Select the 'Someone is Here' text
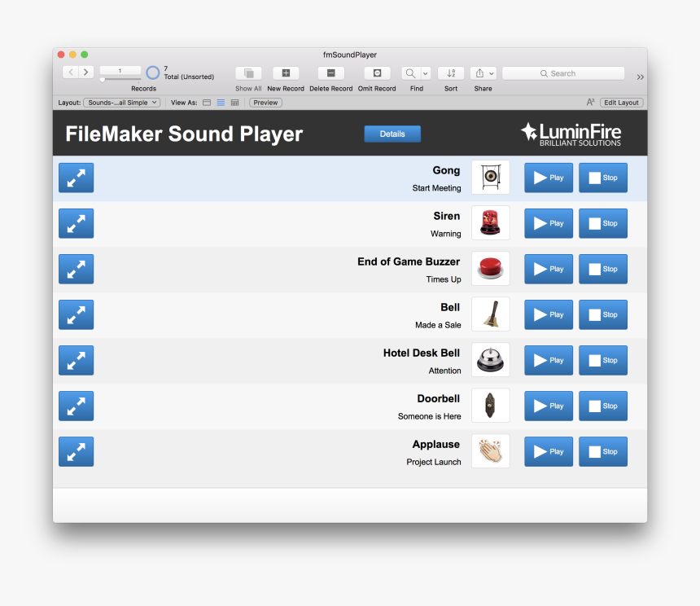 click(430, 416)
